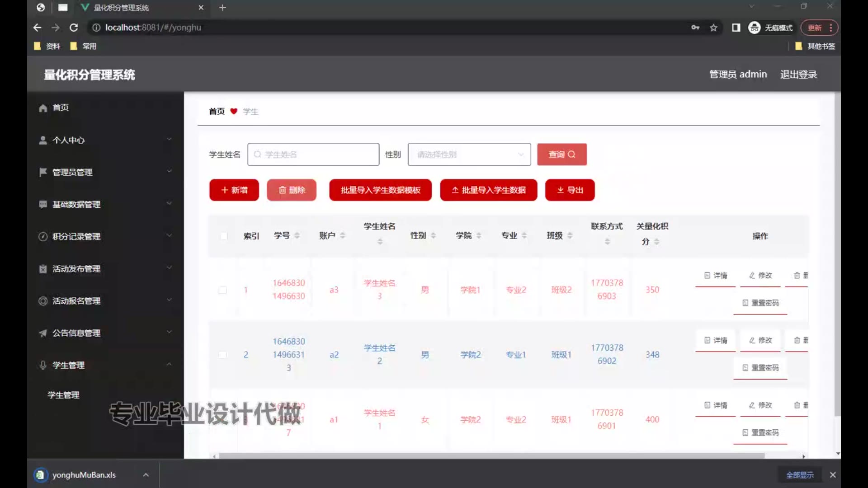Viewport: 868px width, 488px height.
Task: Open the 学生管理 submenu item
Action: [x=64, y=395]
